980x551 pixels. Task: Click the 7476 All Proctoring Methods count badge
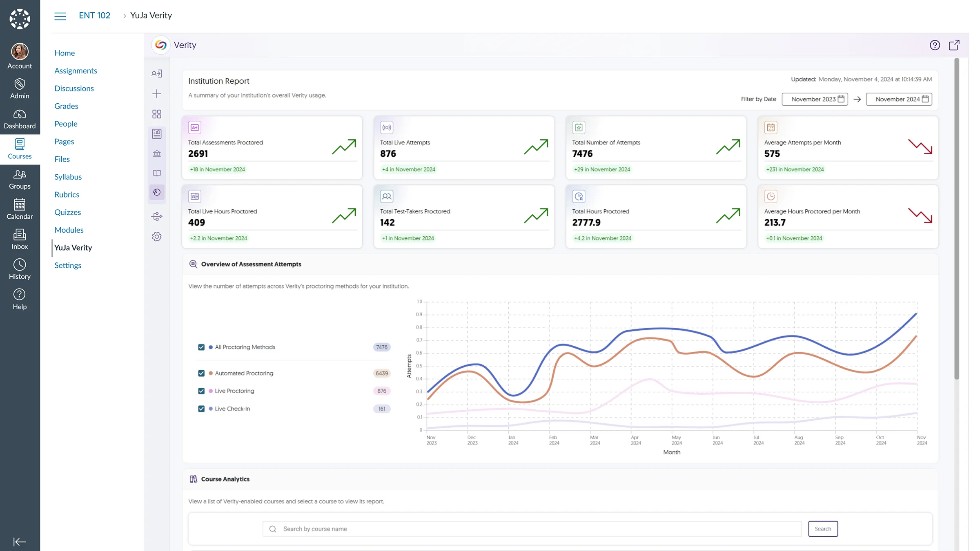point(382,347)
